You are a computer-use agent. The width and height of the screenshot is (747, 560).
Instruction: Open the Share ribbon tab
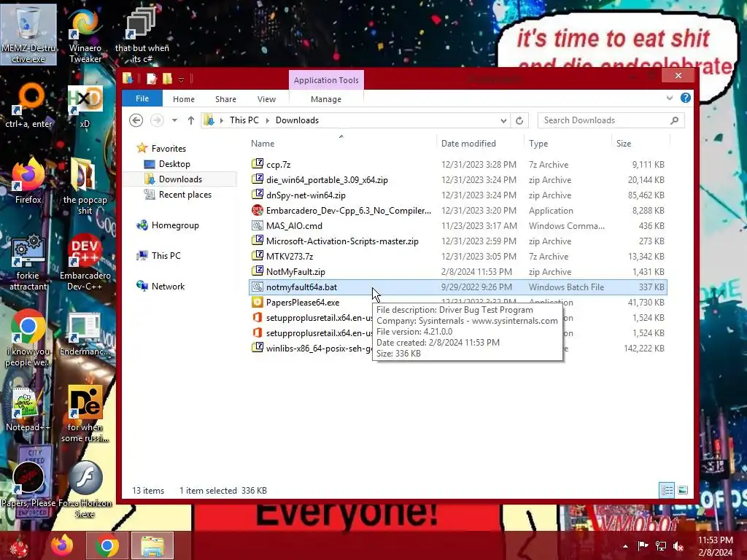(x=225, y=99)
